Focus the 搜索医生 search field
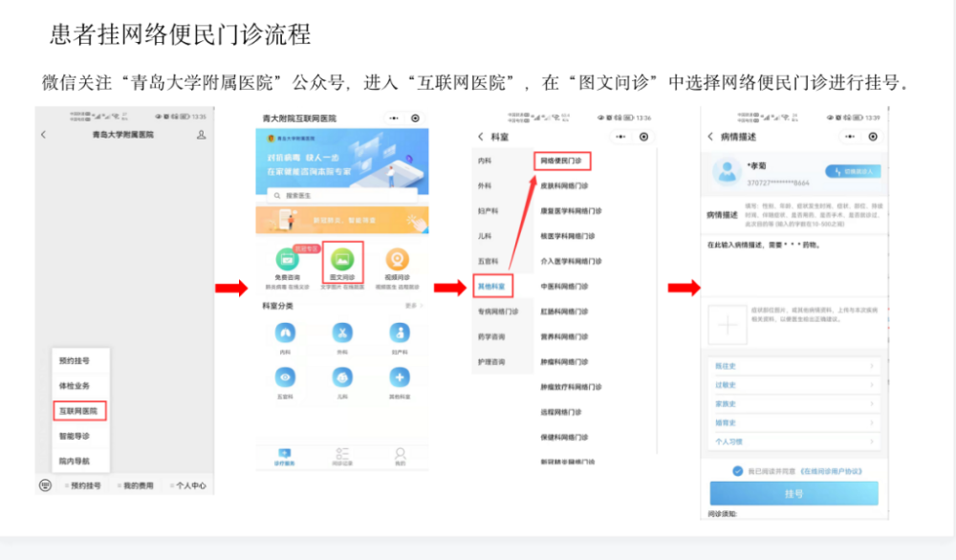This screenshot has width=956, height=560. point(342,196)
